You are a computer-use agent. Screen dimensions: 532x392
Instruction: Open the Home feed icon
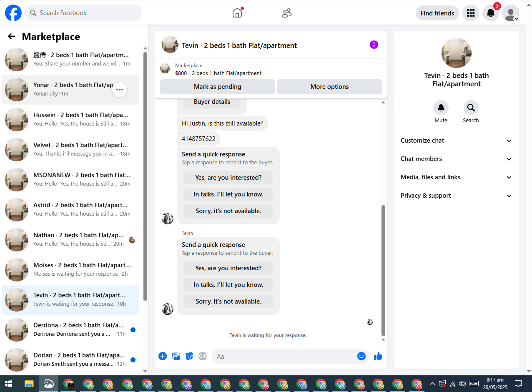pos(237,13)
